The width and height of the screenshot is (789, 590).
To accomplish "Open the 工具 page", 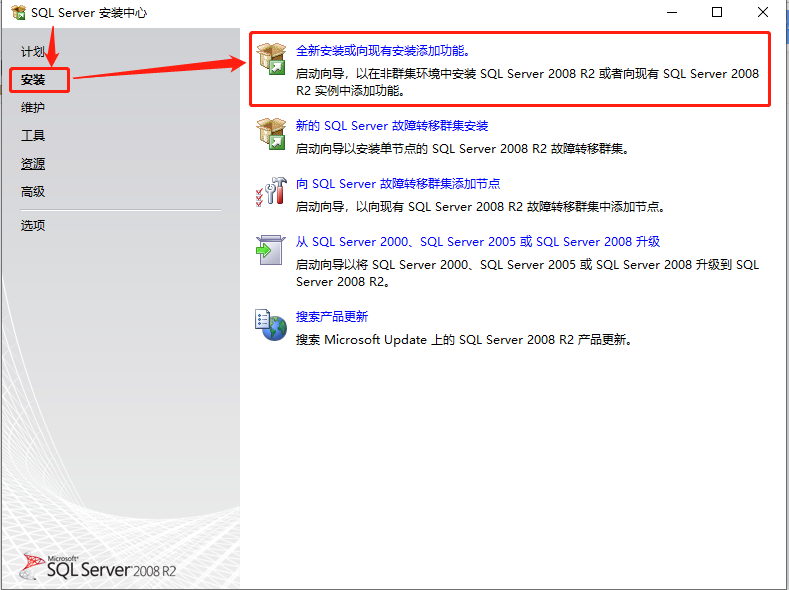I will 33,135.
